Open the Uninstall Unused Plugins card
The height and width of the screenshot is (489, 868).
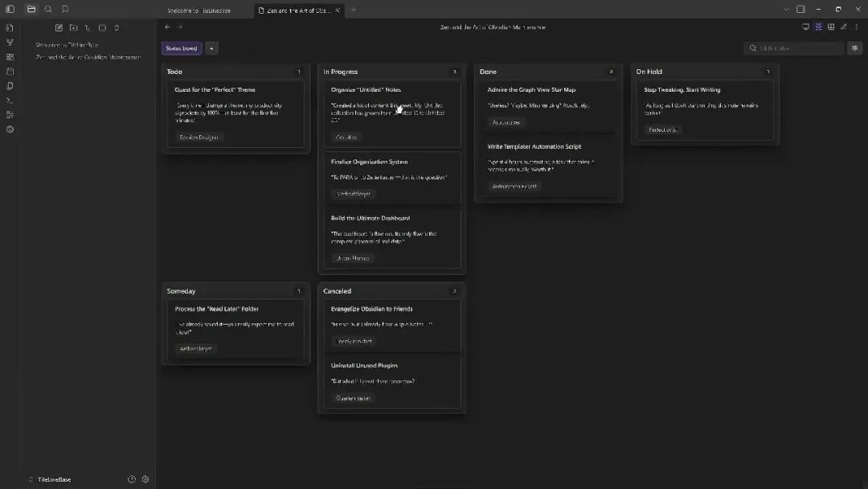pyautogui.click(x=392, y=382)
